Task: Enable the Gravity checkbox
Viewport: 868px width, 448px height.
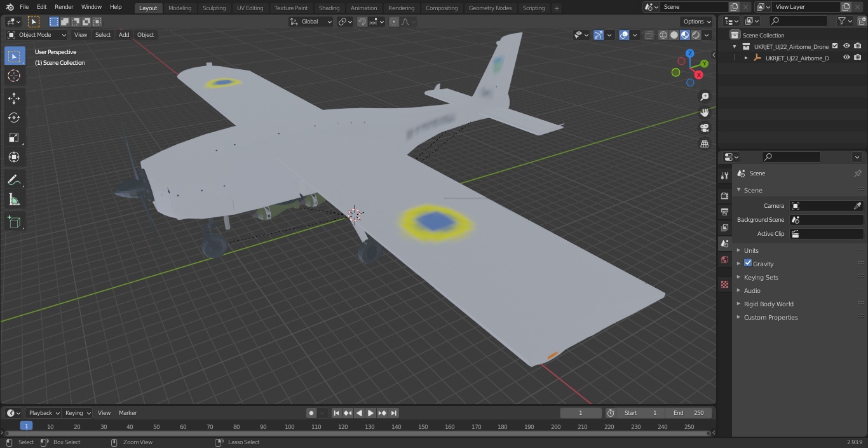Action: tap(748, 263)
